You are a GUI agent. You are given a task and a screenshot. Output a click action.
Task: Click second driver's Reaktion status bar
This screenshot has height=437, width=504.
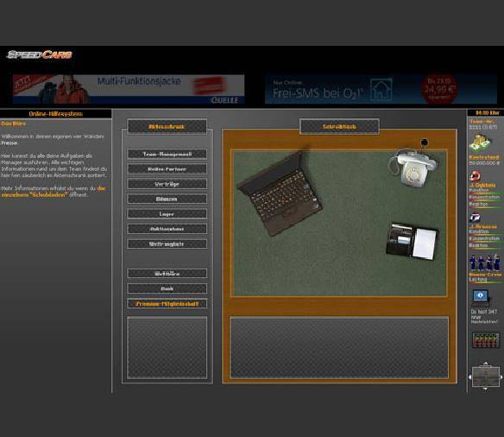point(486,249)
